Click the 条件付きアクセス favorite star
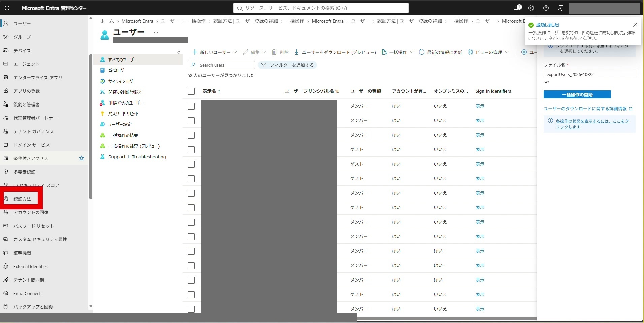The height and width of the screenshot is (323, 644). pos(82,158)
